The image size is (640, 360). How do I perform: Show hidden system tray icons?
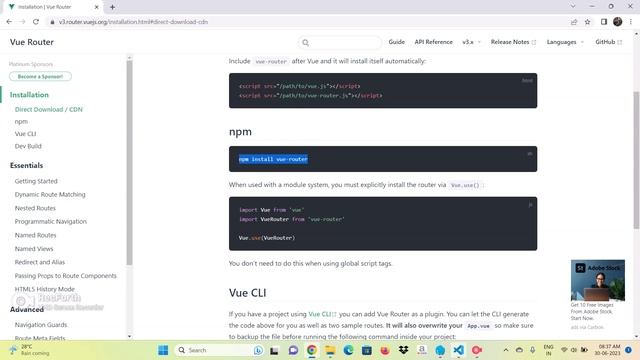point(506,350)
